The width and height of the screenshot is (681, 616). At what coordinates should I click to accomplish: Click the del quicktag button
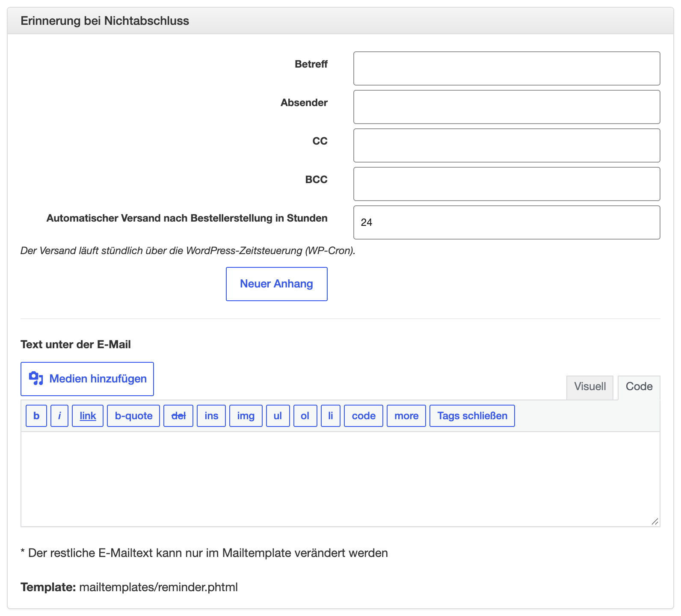point(178,416)
